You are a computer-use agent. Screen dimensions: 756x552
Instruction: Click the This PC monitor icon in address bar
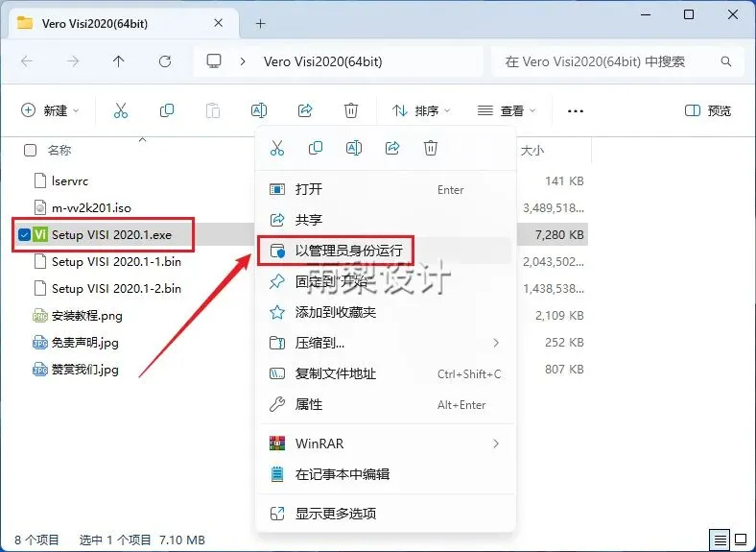(214, 61)
